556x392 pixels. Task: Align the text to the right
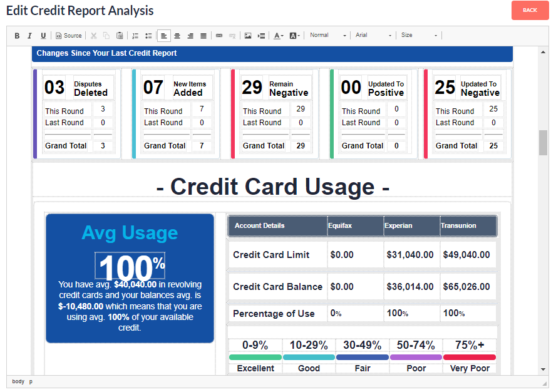[x=190, y=36]
